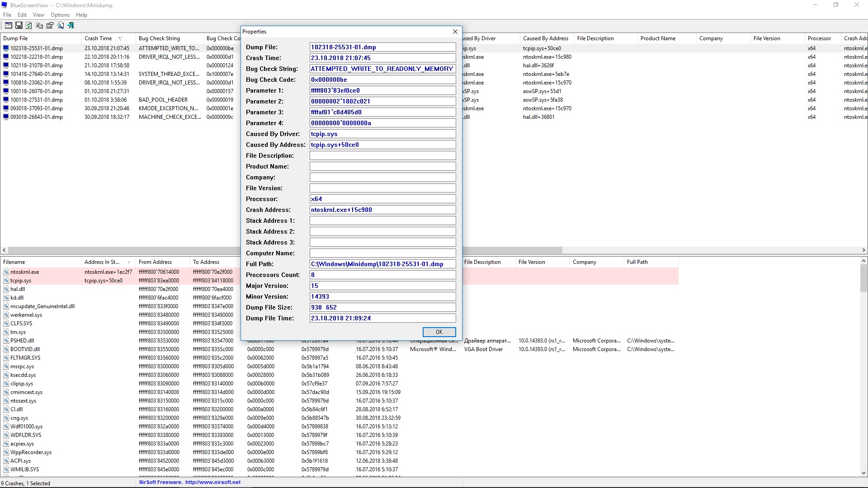Close the Properties dialog with X
The height and width of the screenshot is (488, 868).
click(x=455, y=32)
